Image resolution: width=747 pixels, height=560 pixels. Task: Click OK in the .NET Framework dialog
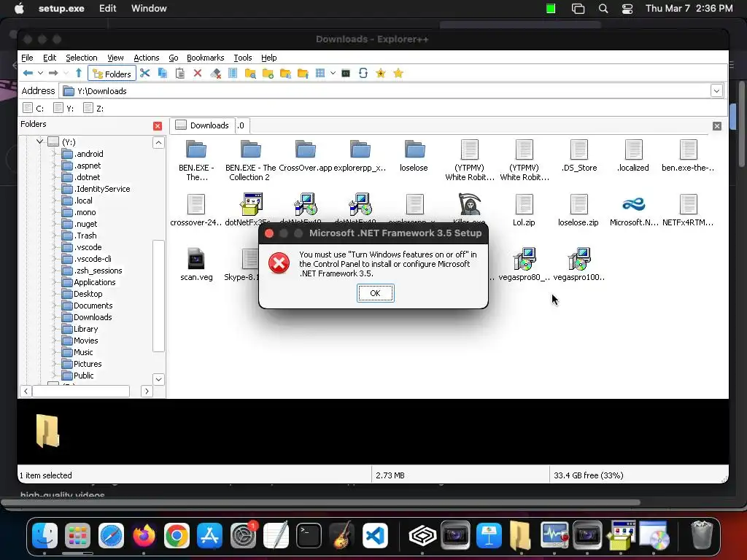[x=376, y=293]
